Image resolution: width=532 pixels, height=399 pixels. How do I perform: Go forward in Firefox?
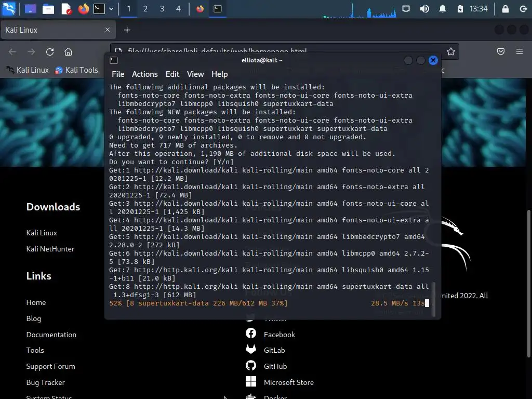tap(31, 51)
